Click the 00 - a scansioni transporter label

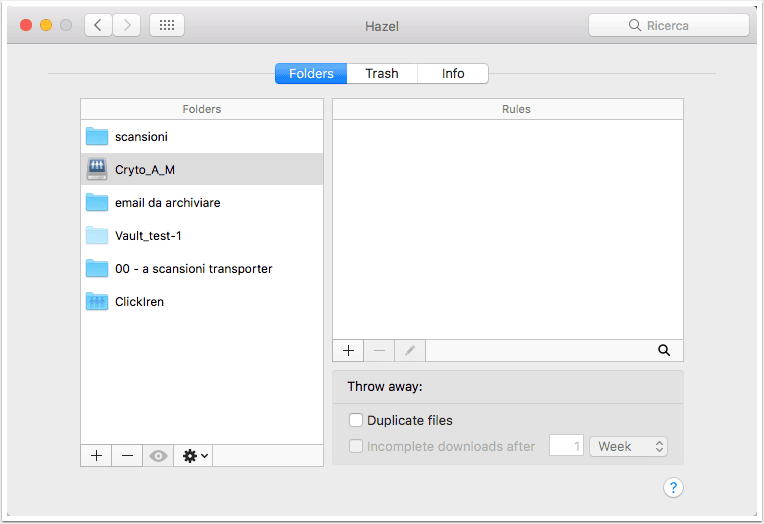[193, 269]
